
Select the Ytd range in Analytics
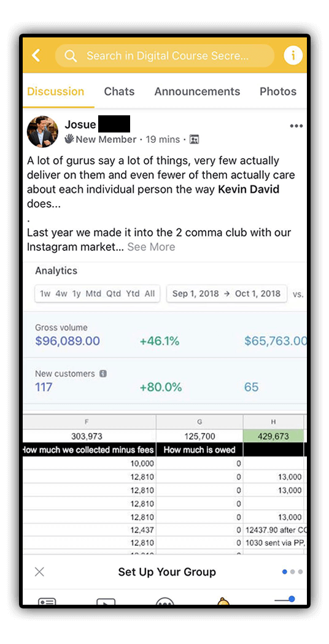(133, 294)
